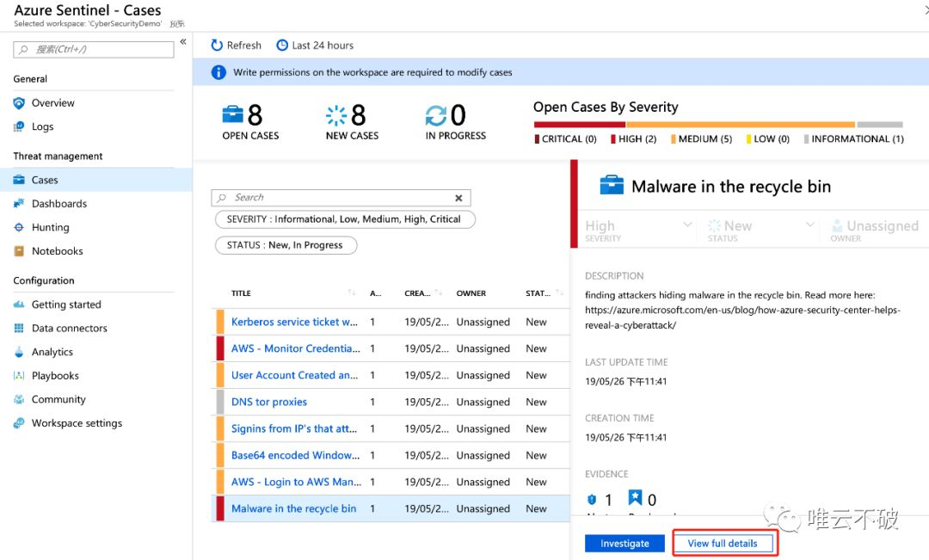Click the Logs icon in sidebar

point(19,126)
